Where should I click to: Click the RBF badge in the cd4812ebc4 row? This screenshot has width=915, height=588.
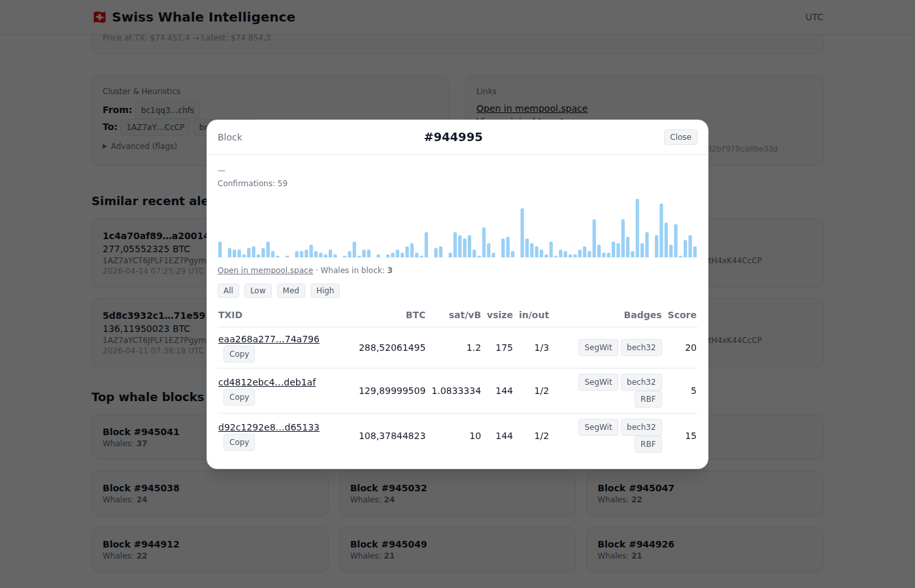pyautogui.click(x=648, y=399)
